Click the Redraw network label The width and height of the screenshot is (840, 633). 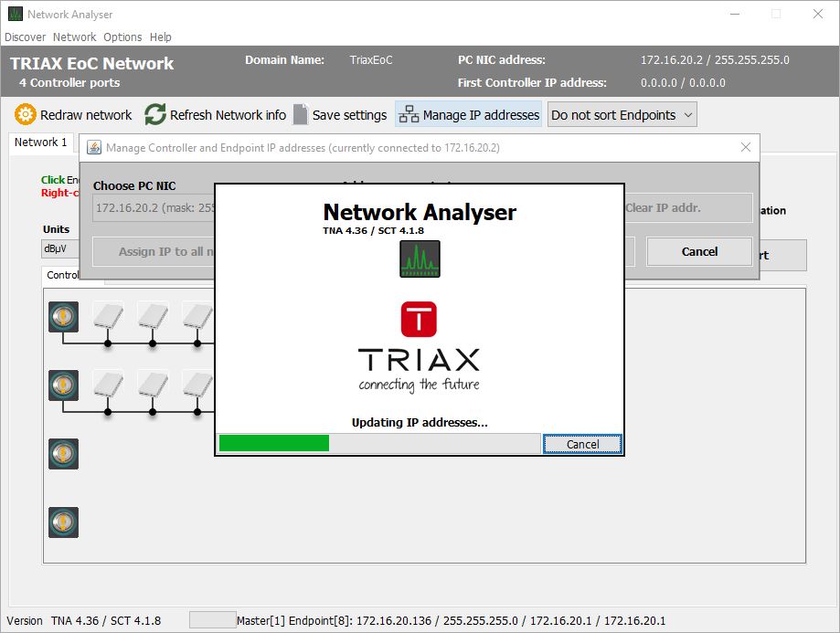pos(86,115)
